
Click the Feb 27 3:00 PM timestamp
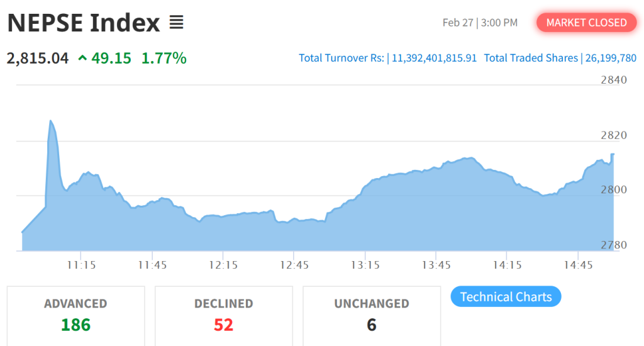pos(480,23)
